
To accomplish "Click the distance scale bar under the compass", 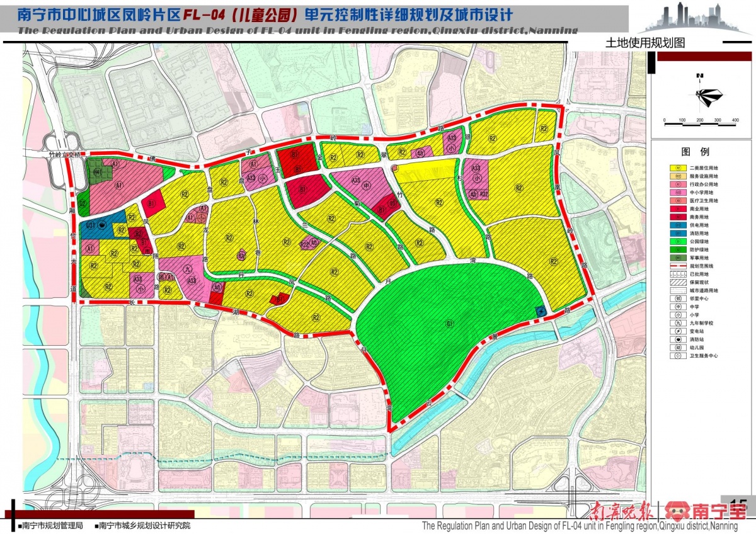I will coord(699,115).
